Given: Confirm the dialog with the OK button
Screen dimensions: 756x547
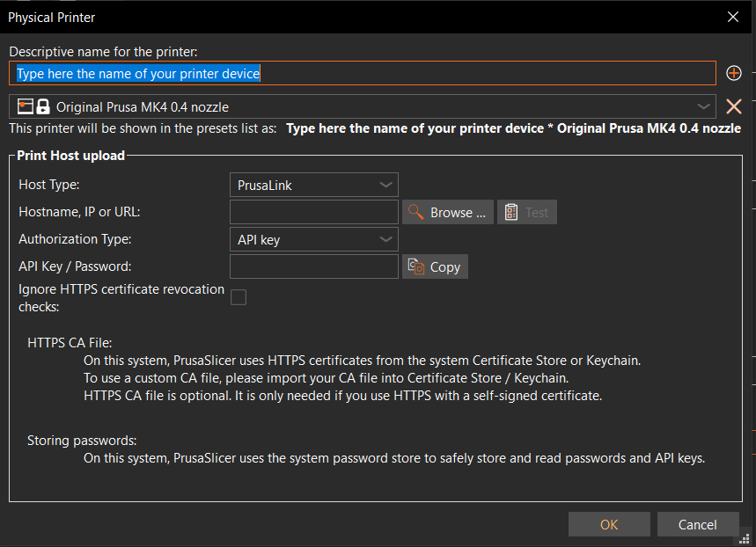Looking at the screenshot, I should (609, 524).
